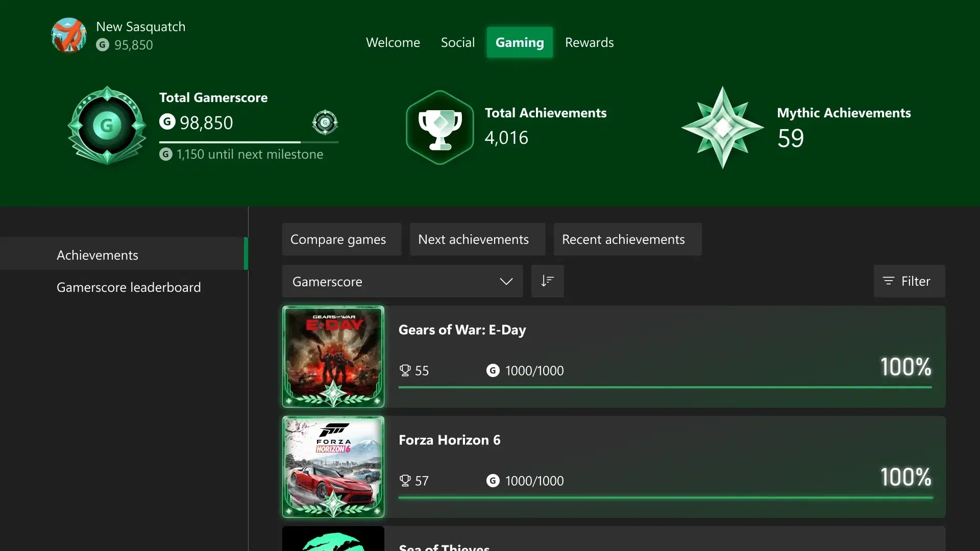The width and height of the screenshot is (980, 551).
Task: Open the Filter button
Action: pyautogui.click(x=910, y=281)
